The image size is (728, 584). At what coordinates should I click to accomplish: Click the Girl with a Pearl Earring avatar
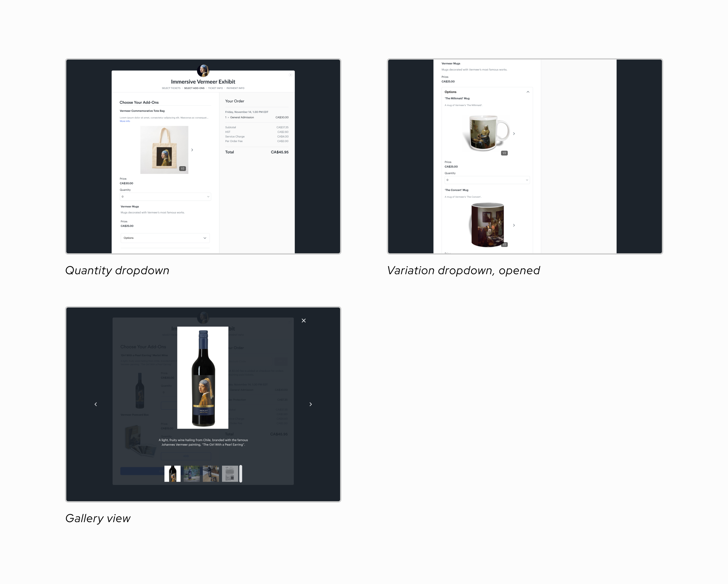(203, 70)
